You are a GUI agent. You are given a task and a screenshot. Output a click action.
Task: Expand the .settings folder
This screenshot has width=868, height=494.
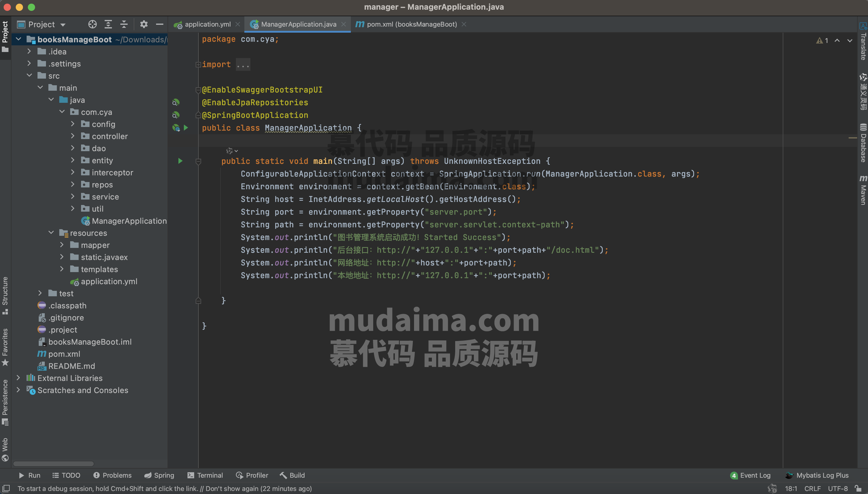[x=29, y=63]
